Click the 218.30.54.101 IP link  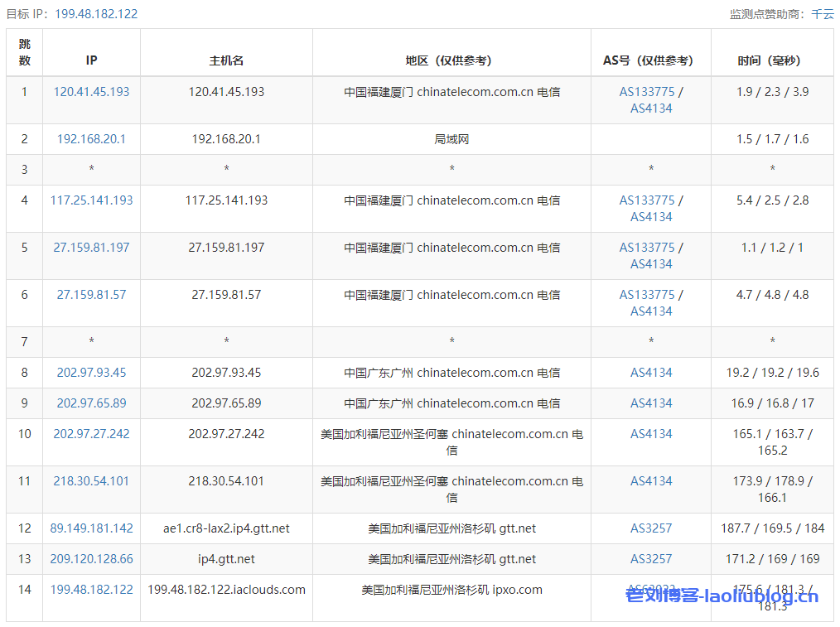[91, 481]
